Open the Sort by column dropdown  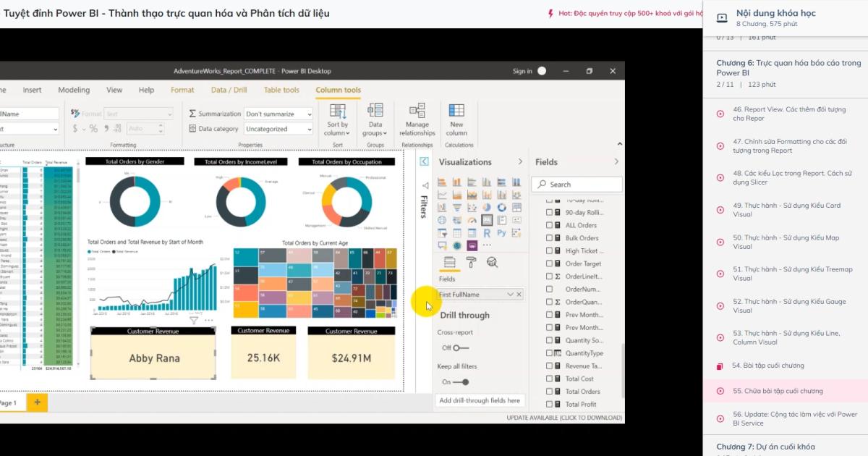[338, 119]
